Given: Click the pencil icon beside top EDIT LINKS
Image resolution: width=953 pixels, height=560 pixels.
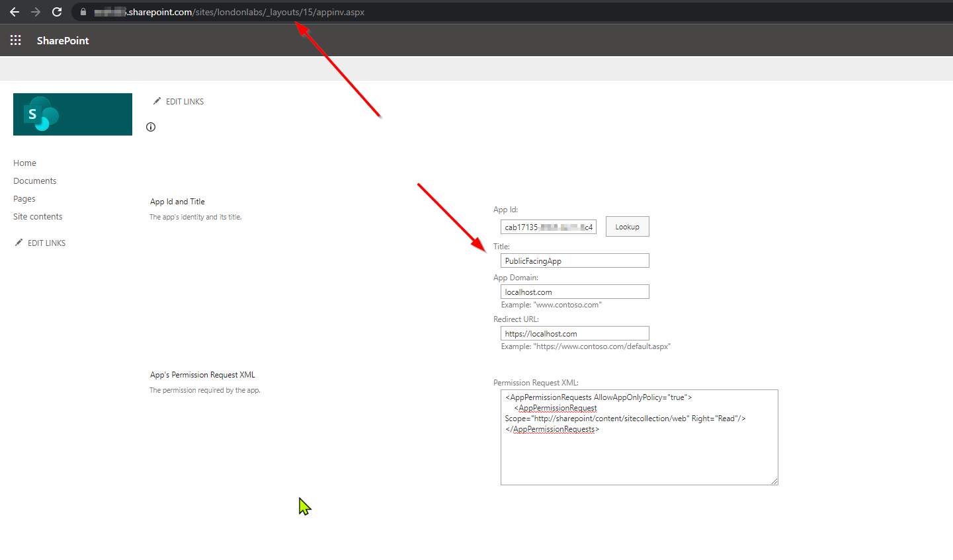Looking at the screenshot, I should point(157,101).
